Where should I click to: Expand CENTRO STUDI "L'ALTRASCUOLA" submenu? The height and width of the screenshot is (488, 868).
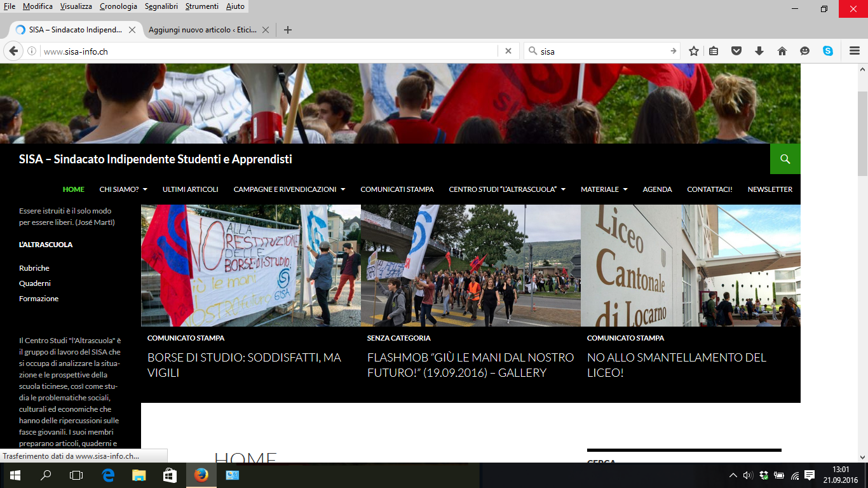[x=563, y=189]
